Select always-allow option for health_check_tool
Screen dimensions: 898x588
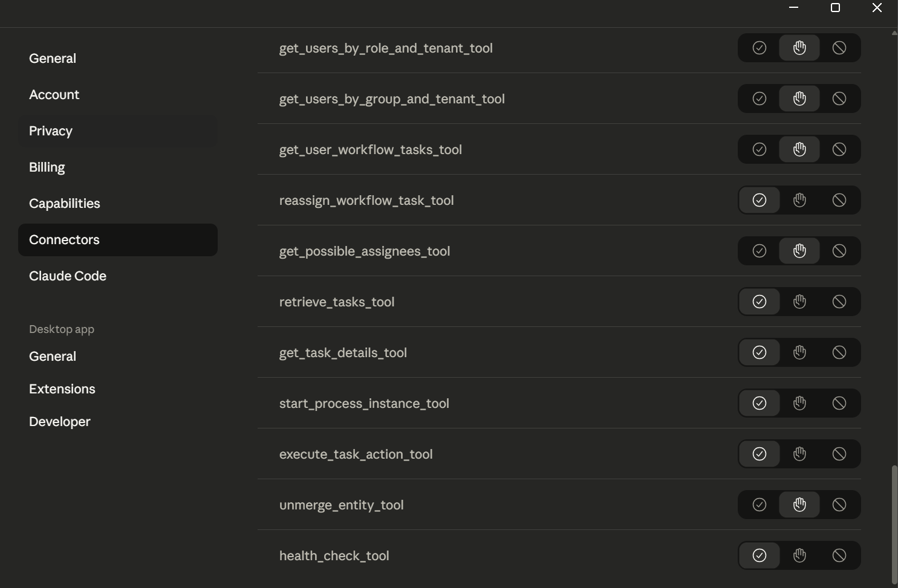760,555
